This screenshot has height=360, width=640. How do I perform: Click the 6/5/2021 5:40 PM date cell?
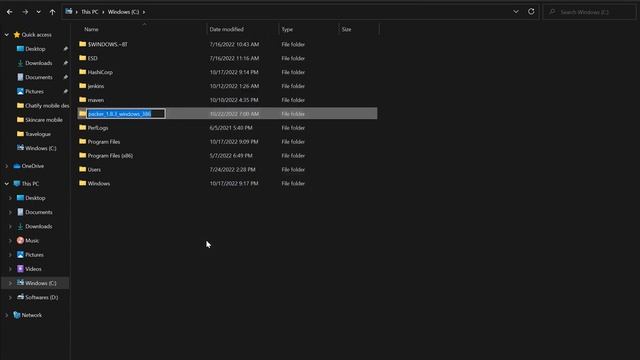point(231,128)
